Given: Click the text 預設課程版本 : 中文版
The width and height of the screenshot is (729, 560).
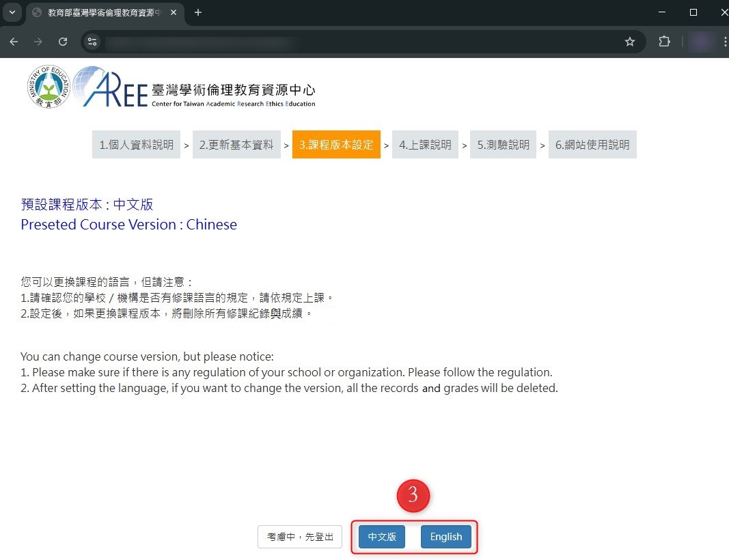Looking at the screenshot, I should [x=87, y=204].
